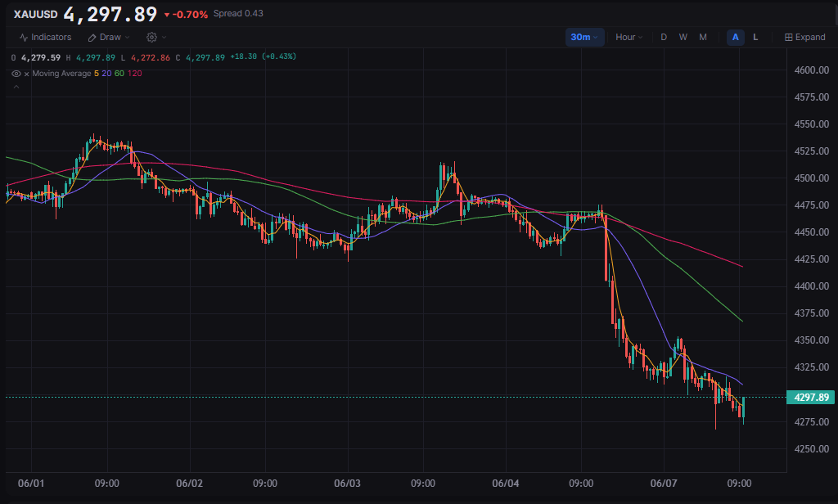
Task: Click the 4500.00 price axis label
Action: click(812, 178)
